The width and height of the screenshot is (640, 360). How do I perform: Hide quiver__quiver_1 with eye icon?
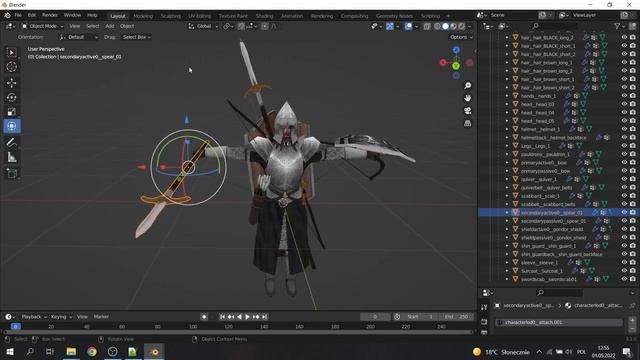click(x=624, y=179)
